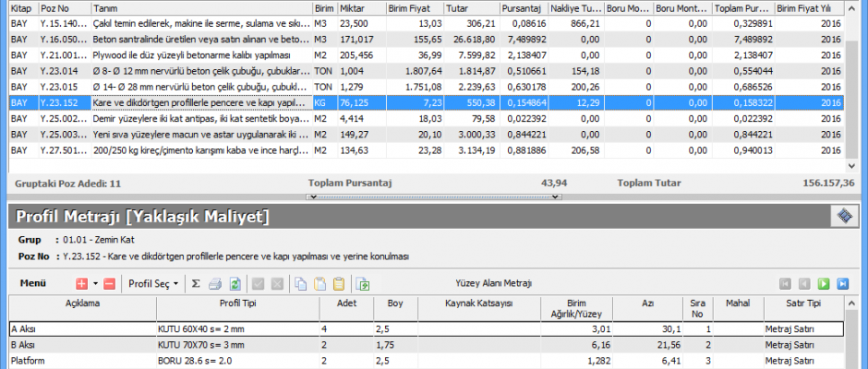The image size is (868, 369).
Task: Open the Profil Seç dropdown
Action: (153, 284)
